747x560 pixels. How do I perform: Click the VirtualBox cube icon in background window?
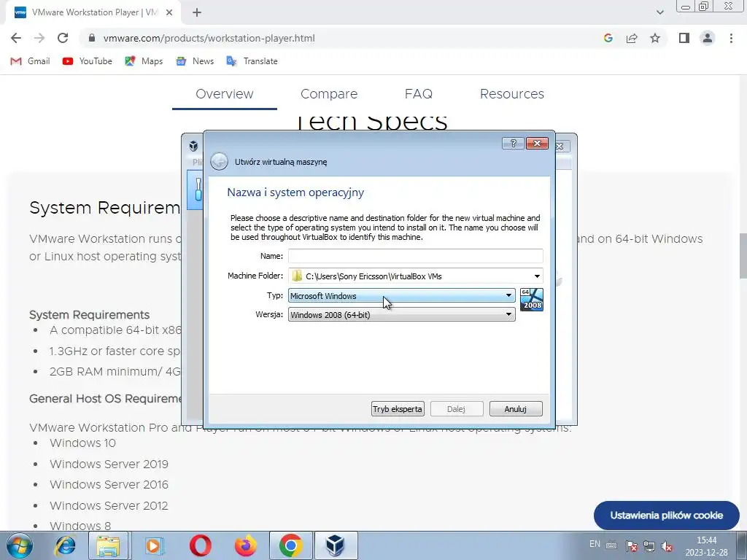coord(193,146)
